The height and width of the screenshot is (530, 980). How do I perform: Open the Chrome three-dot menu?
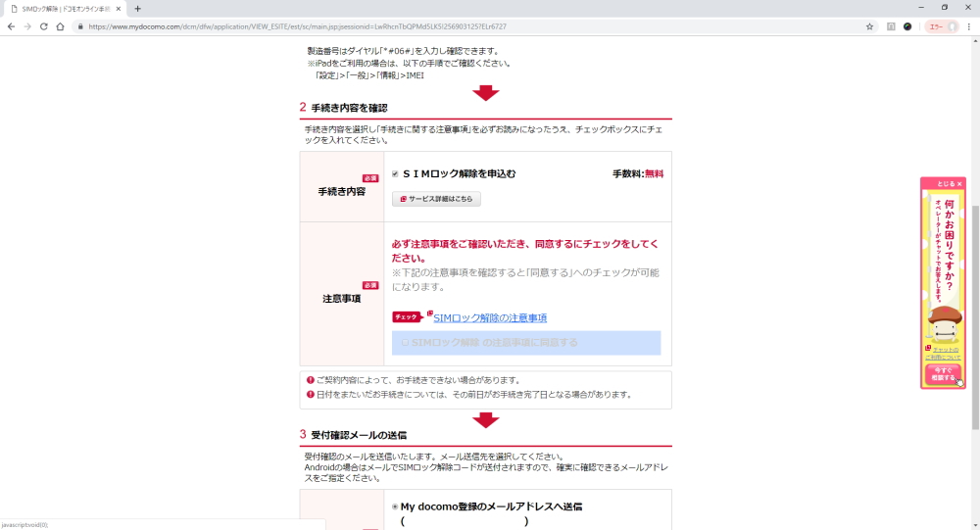click(969, 26)
